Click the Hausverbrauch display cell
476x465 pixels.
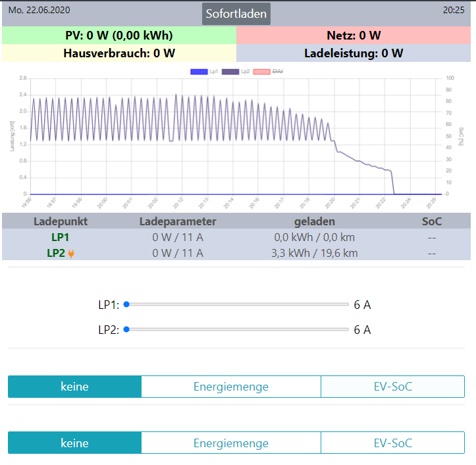(119, 53)
